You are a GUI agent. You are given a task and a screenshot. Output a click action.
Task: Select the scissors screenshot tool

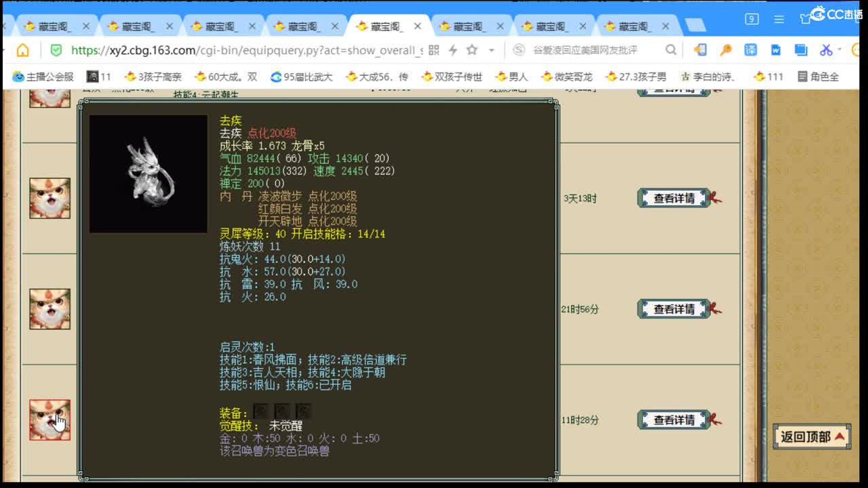[825, 50]
